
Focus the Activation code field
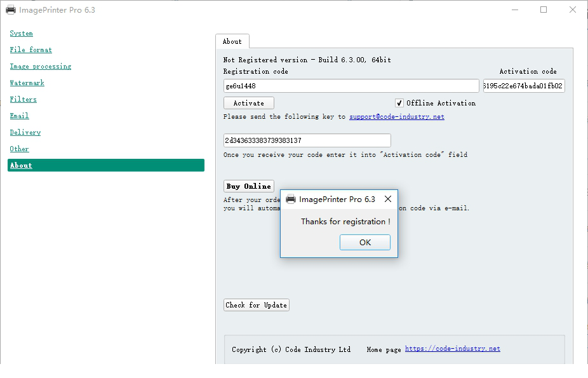click(524, 86)
